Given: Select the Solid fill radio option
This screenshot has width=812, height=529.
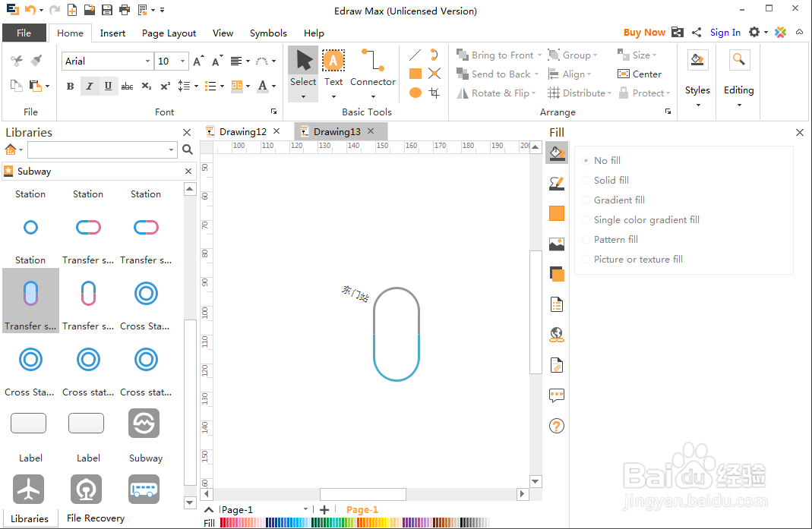Looking at the screenshot, I should click(x=586, y=180).
